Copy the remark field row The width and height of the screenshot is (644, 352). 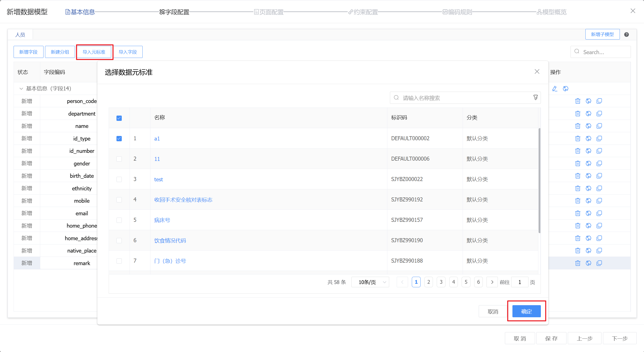[599, 263]
